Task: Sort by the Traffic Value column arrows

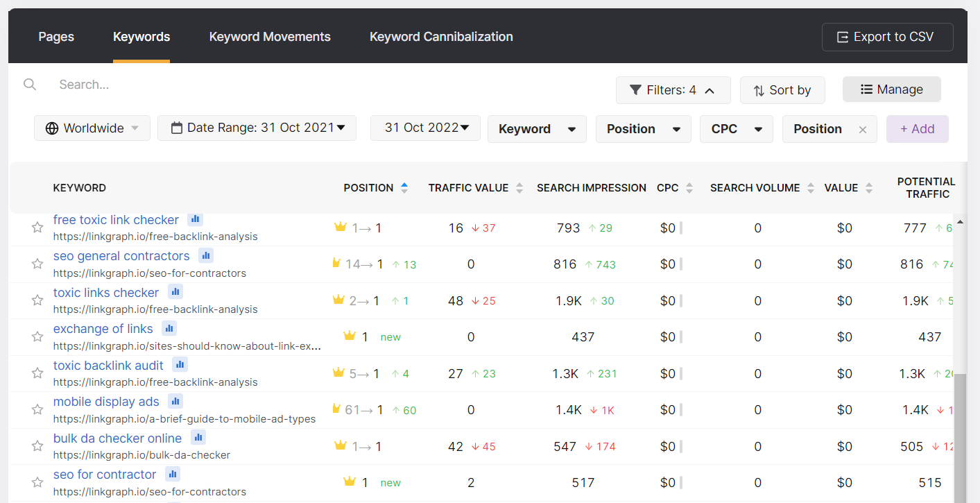Action: pos(519,188)
